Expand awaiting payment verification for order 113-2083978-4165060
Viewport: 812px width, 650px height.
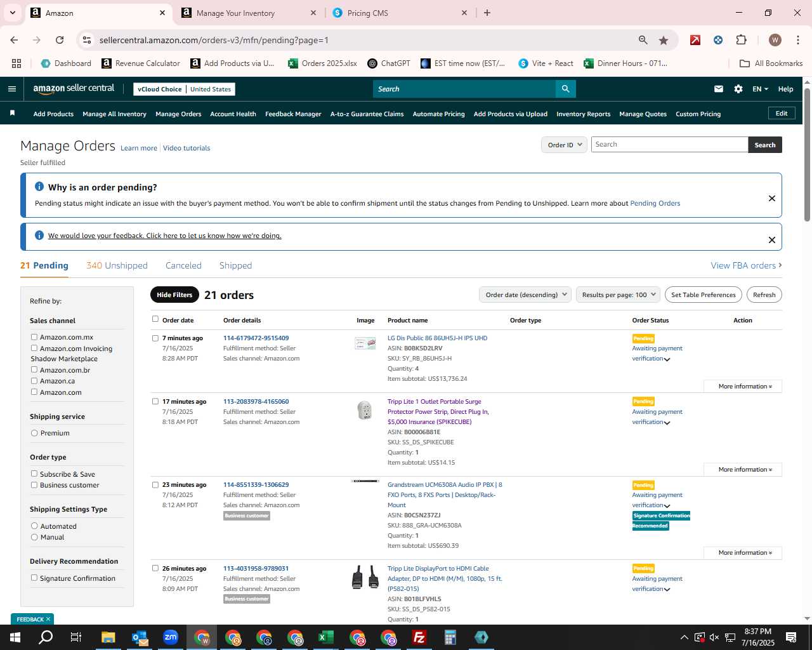[x=667, y=423]
